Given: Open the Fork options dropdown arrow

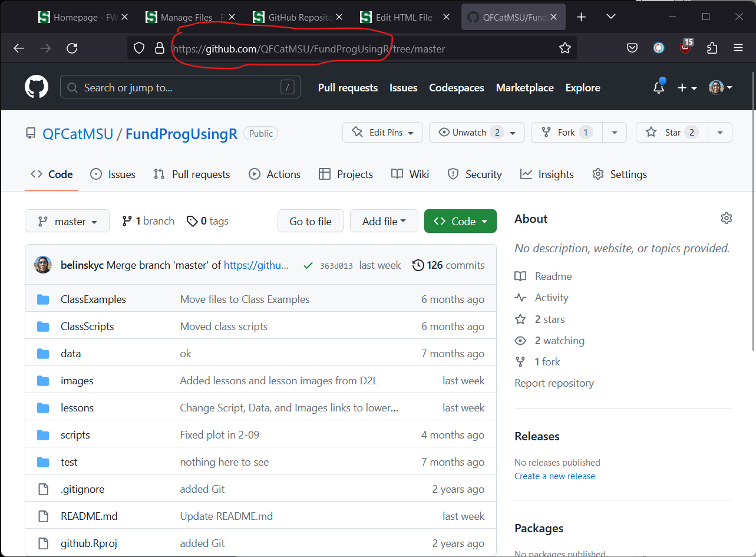Looking at the screenshot, I should pyautogui.click(x=615, y=133).
